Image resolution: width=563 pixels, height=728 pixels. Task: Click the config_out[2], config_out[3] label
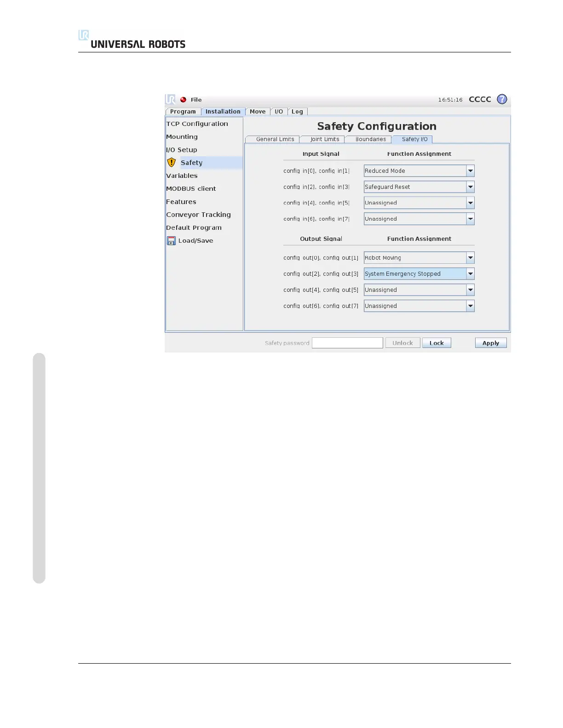point(321,274)
